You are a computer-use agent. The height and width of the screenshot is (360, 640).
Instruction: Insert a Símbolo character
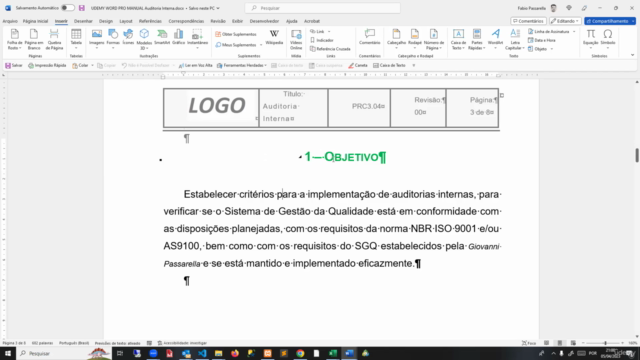[608, 40]
